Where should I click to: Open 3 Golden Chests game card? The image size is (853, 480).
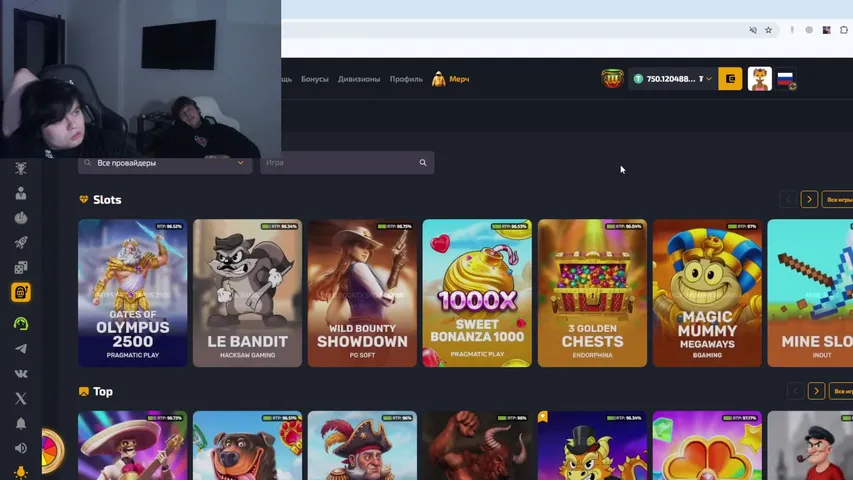tap(592, 293)
